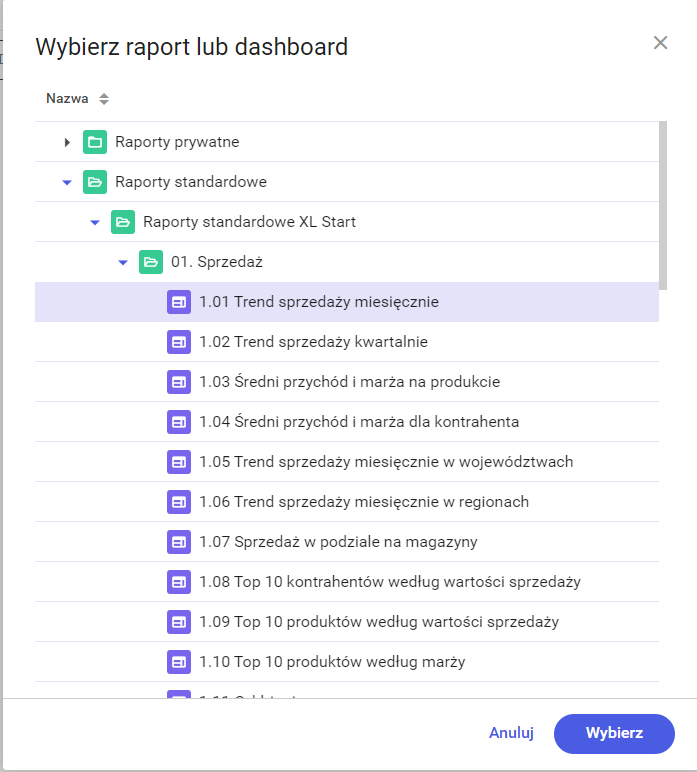Select report 1.04 Średni przychód dla kontrahenta
The height and width of the screenshot is (772, 697).
(359, 422)
